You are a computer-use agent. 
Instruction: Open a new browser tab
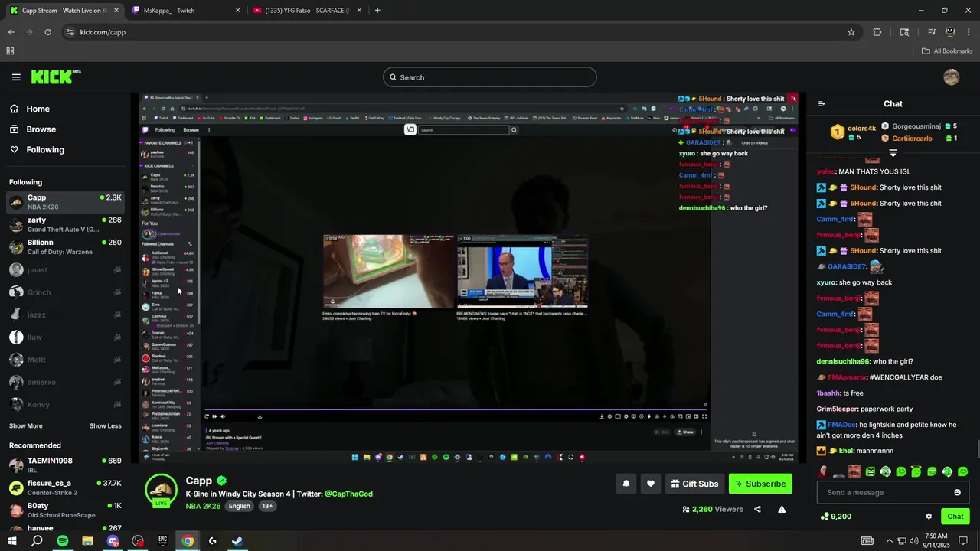[377, 11]
